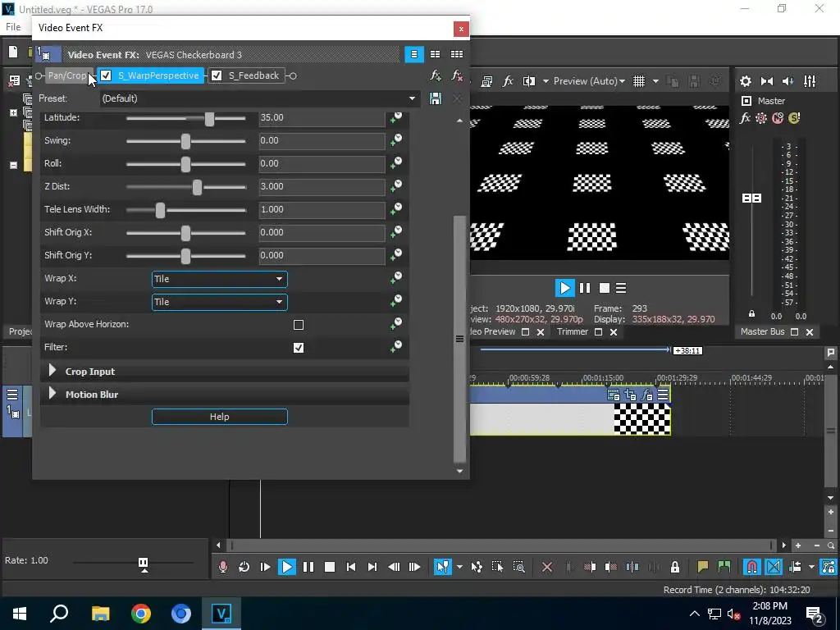
Task: Adjust the Latitude slider
Action: [x=209, y=118]
